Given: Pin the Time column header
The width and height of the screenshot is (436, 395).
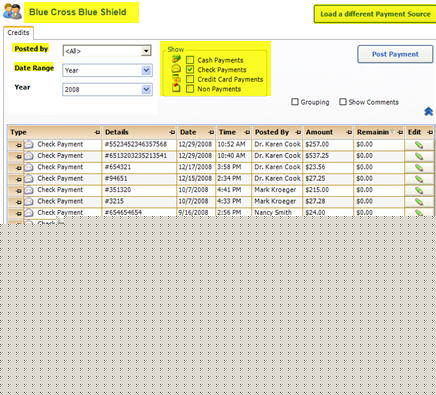Looking at the screenshot, I should coord(247,132).
